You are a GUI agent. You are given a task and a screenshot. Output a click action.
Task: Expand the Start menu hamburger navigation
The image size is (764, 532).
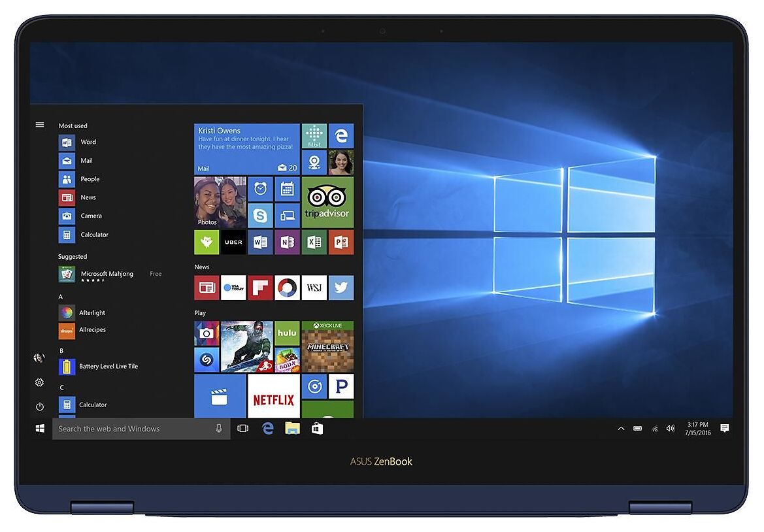(x=40, y=125)
